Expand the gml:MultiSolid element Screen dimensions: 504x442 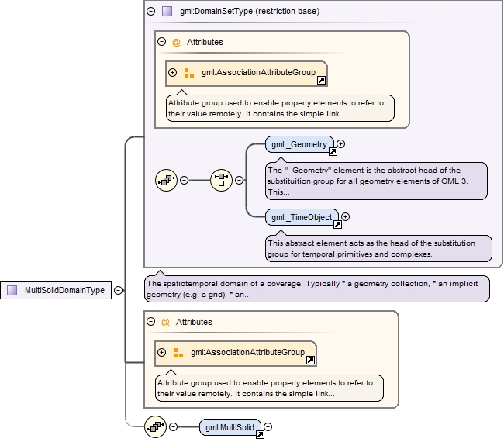click(x=268, y=426)
